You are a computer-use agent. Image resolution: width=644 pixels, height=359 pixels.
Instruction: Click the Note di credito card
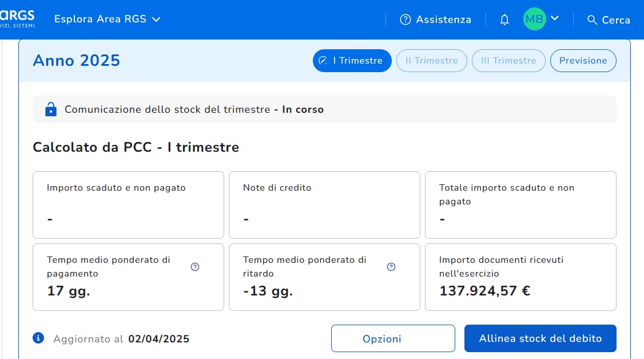click(324, 204)
